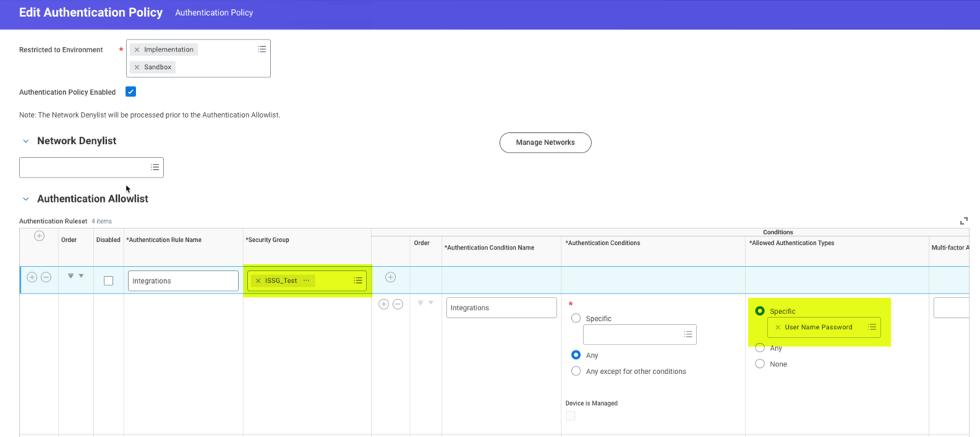Remove the Integrations condition row
The height and width of the screenshot is (437, 980).
click(x=397, y=304)
